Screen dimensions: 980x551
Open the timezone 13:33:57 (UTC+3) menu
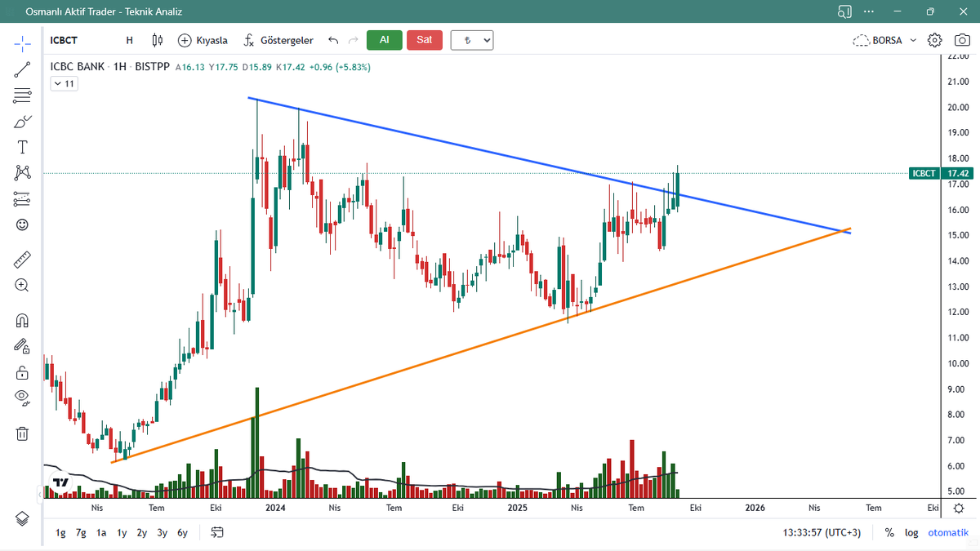click(822, 532)
